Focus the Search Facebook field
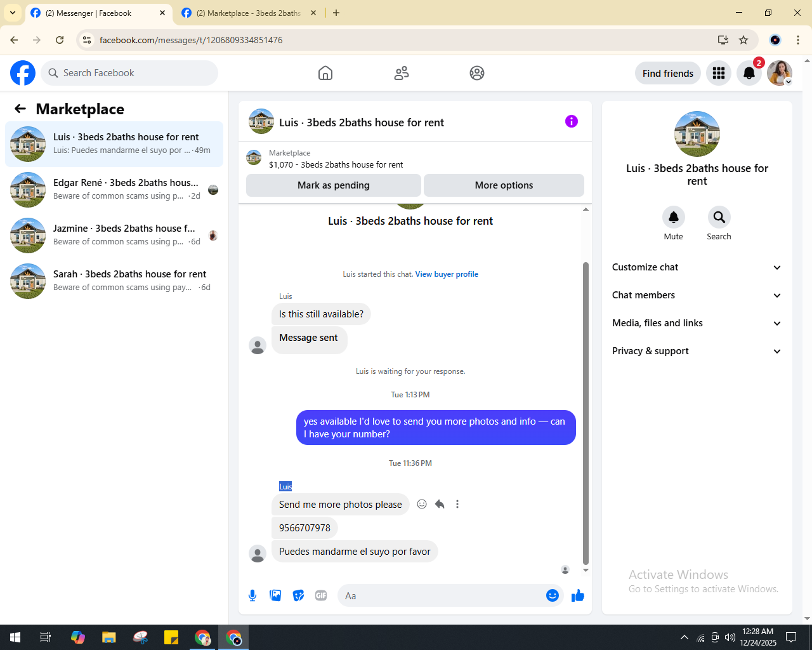 click(x=129, y=73)
